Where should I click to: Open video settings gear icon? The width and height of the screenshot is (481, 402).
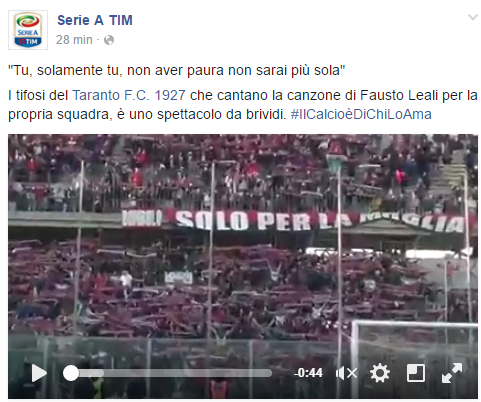(380, 373)
